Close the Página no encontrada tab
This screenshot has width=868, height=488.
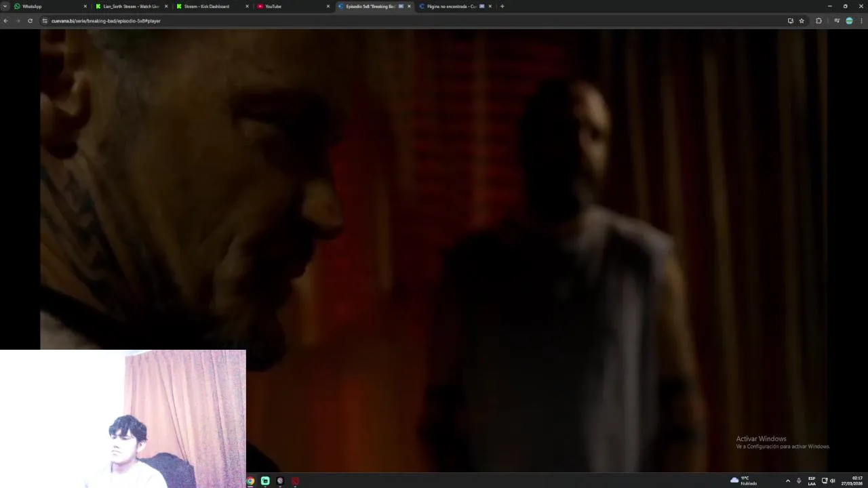point(490,6)
